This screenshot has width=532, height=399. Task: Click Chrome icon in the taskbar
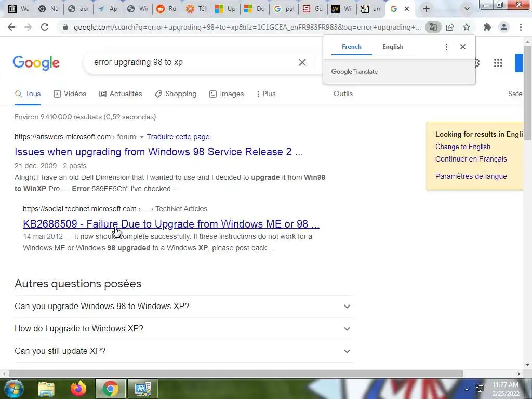tap(111, 389)
